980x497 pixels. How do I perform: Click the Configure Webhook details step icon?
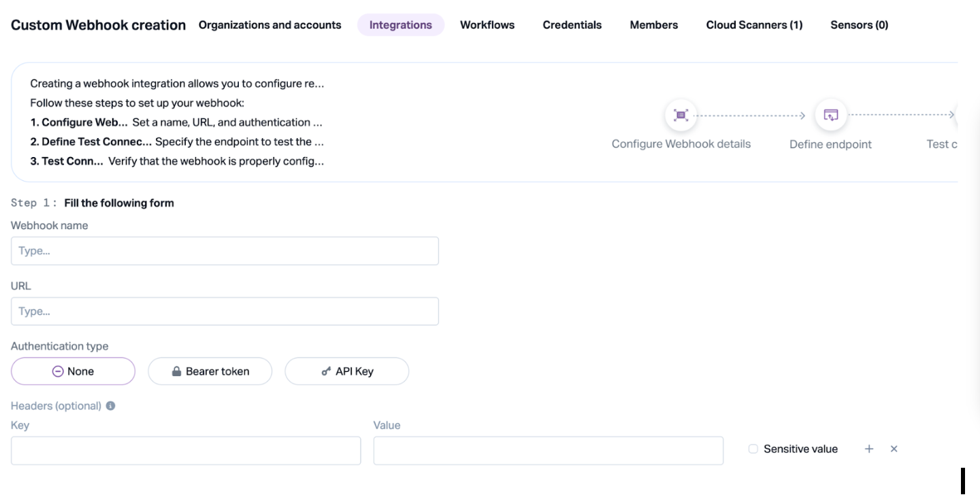click(681, 115)
